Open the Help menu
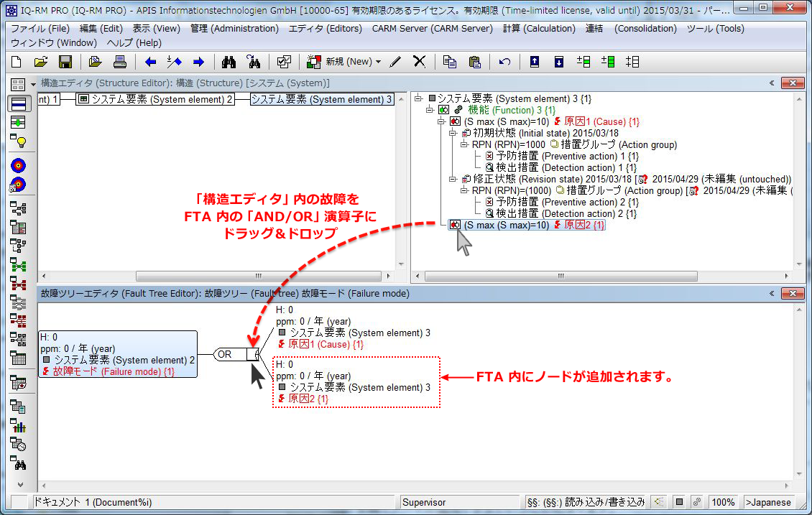This screenshot has width=812, height=515. [x=134, y=43]
